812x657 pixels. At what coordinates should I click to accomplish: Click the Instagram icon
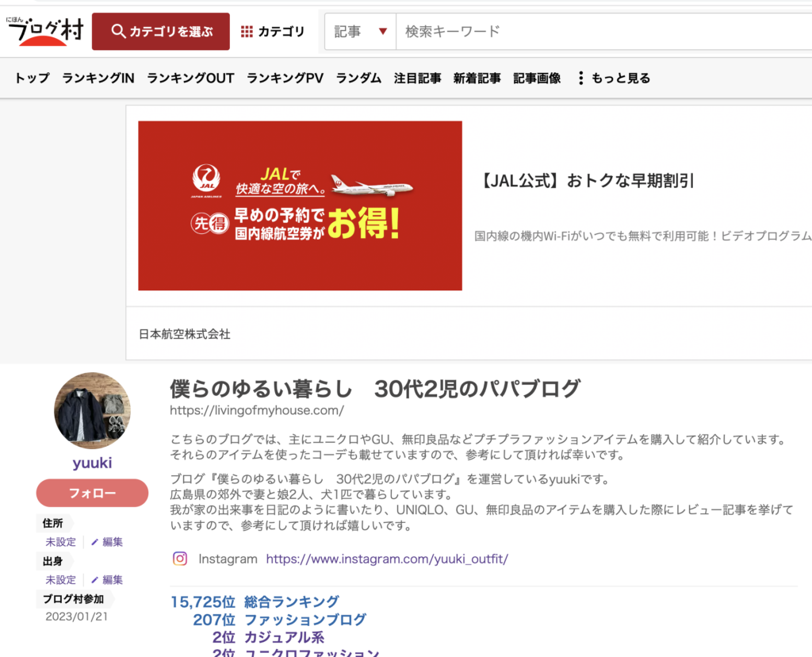coord(180,559)
